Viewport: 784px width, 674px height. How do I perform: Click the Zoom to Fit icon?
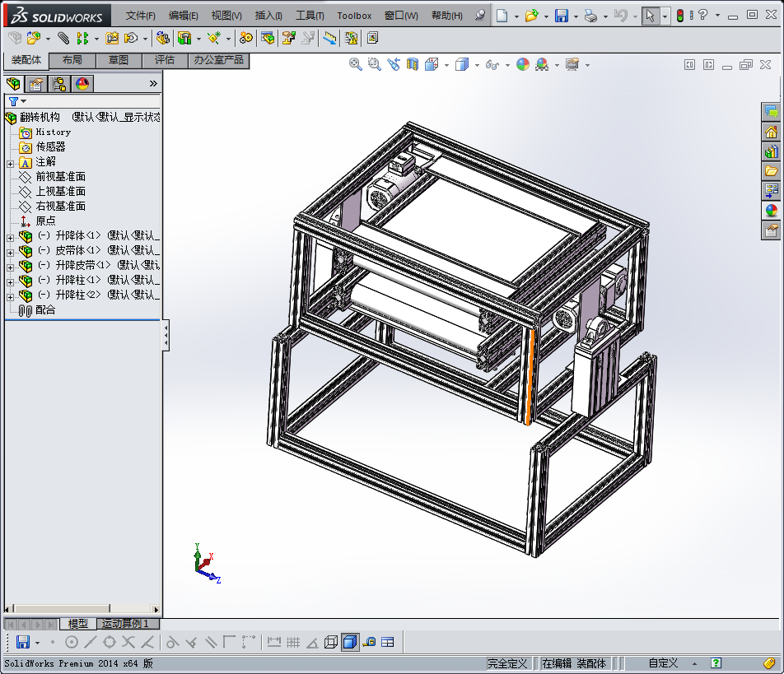click(356, 64)
